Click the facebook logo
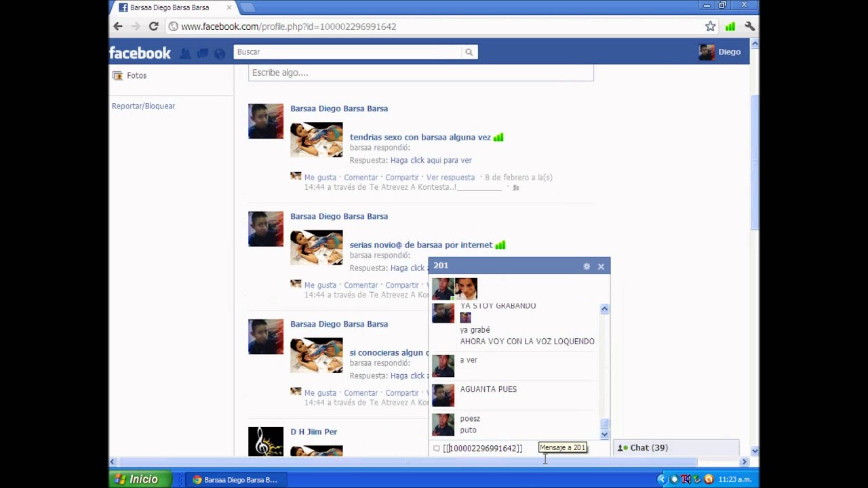The height and width of the screenshot is (488, 868). pos(140,53)
